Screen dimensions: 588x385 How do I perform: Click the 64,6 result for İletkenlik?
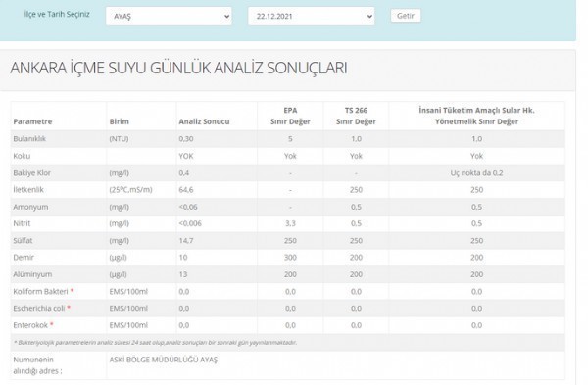[x=186, y=190]
